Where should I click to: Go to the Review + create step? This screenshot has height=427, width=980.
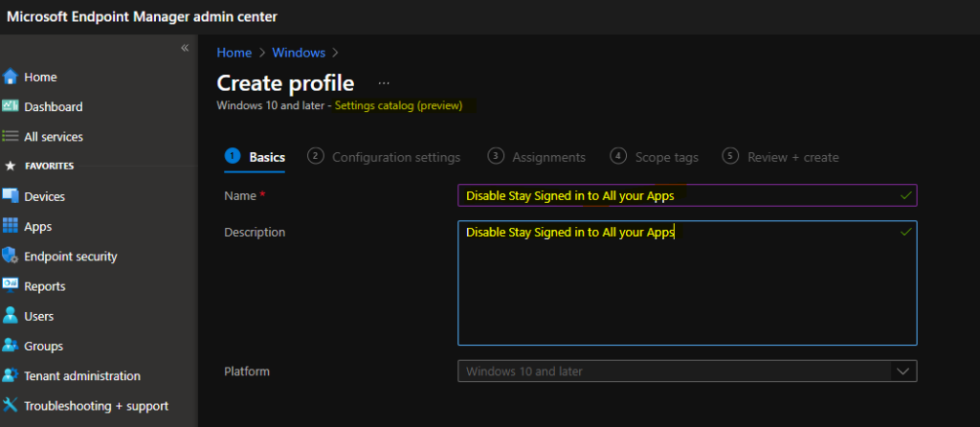[780, 157]
